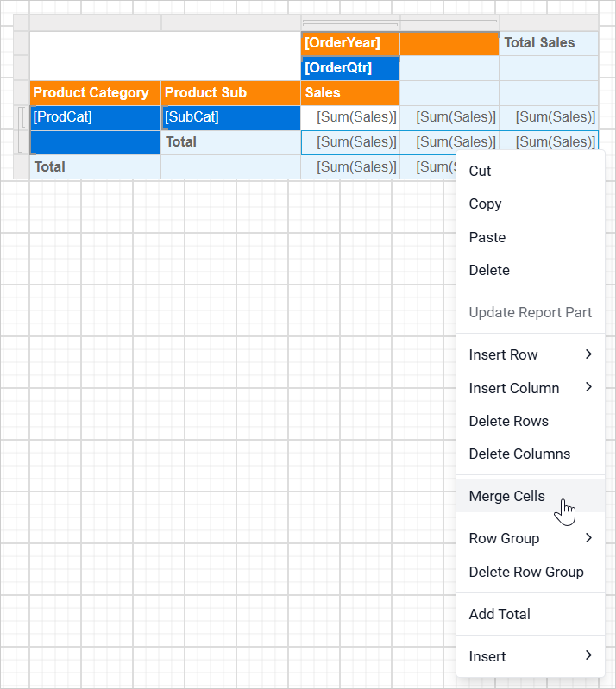Select the blank blue cell under [ProdCat]
The image size is (616, 689).
tap(95, 142)
